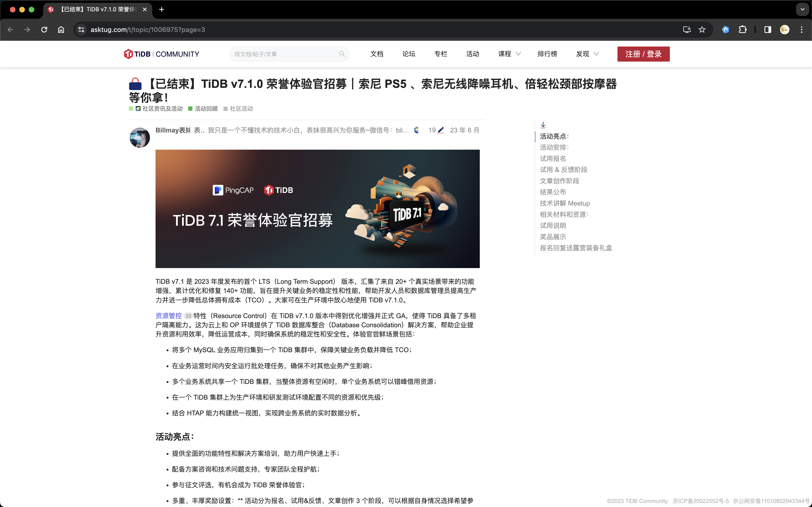Click the 23 年 6 月 post date
The width and height of the screenshot is (812, 507).
click(464, 130)
